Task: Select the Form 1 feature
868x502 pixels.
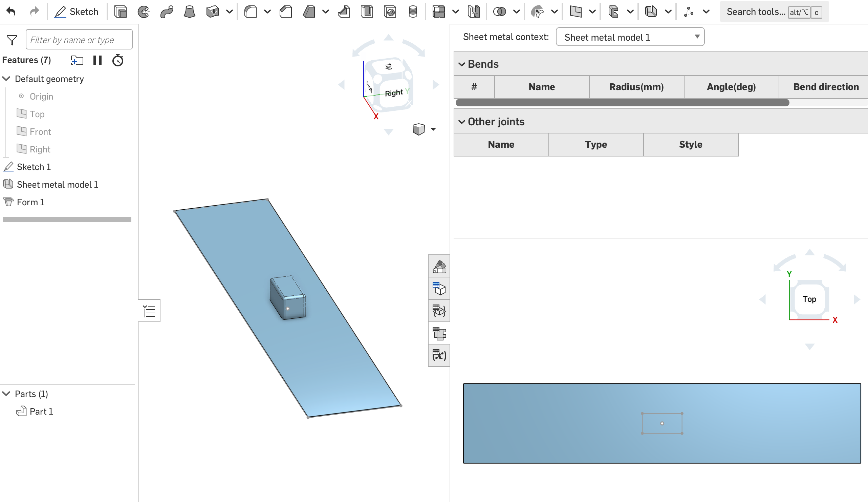Action: [x=30, y=202]
